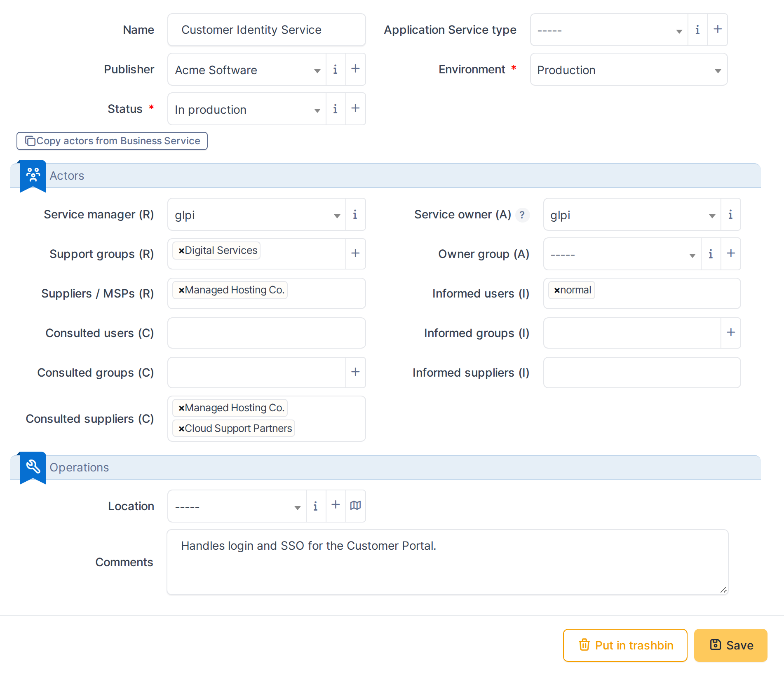Click the Informed users (I) label

click(481, 293)
